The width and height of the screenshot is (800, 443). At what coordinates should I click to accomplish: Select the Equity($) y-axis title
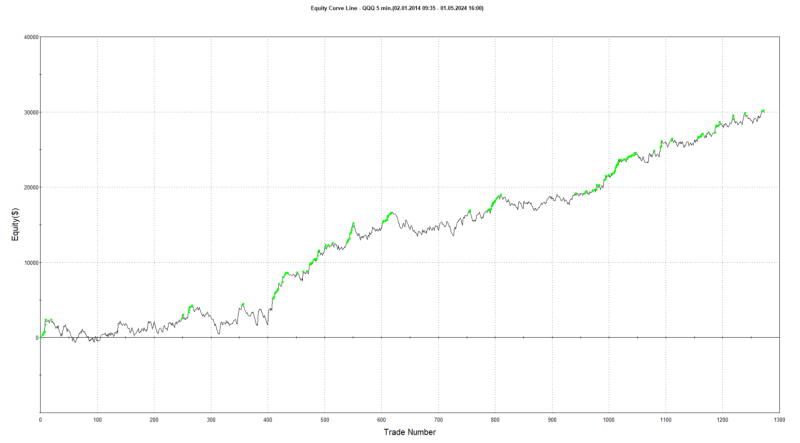(15, 224)
